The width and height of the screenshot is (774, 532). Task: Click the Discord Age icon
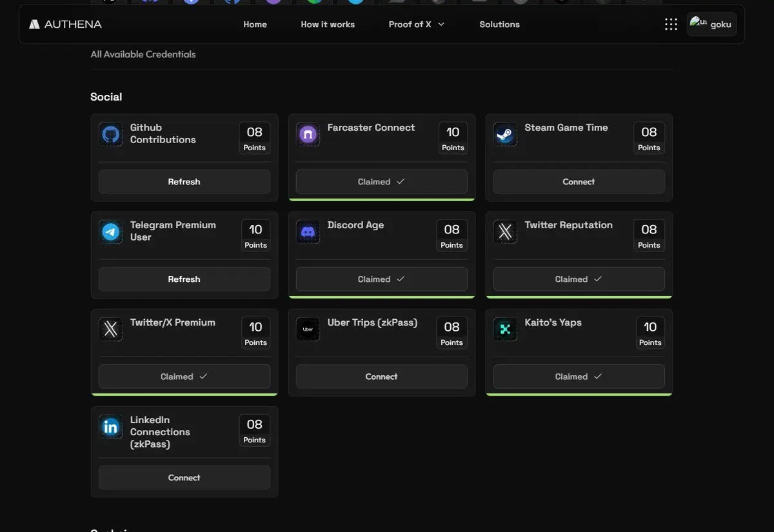[308, 232]
